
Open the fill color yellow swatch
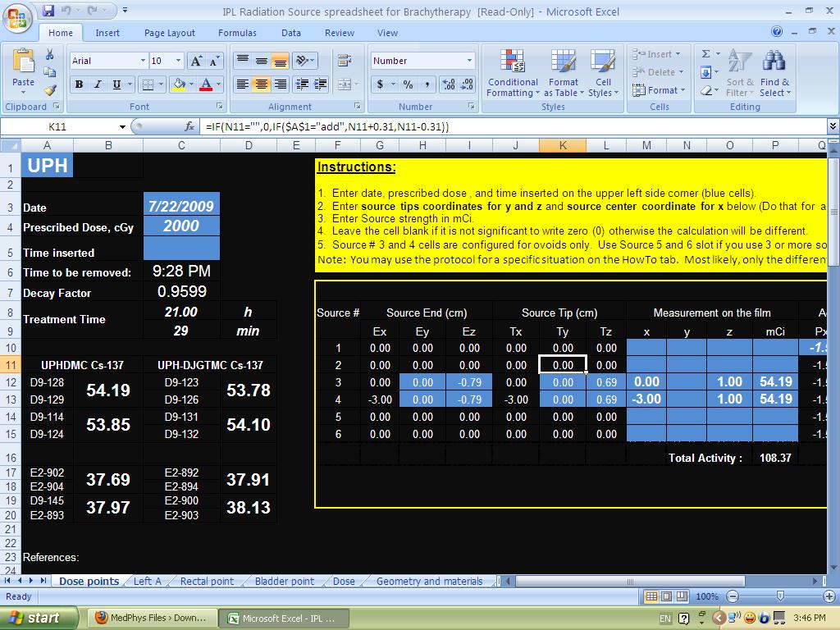(179, 84)
